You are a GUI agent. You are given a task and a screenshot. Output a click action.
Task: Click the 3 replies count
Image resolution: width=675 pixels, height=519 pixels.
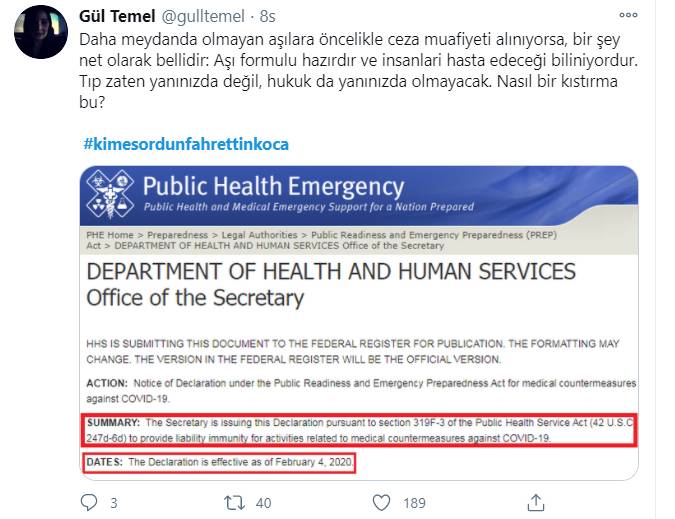114,503
